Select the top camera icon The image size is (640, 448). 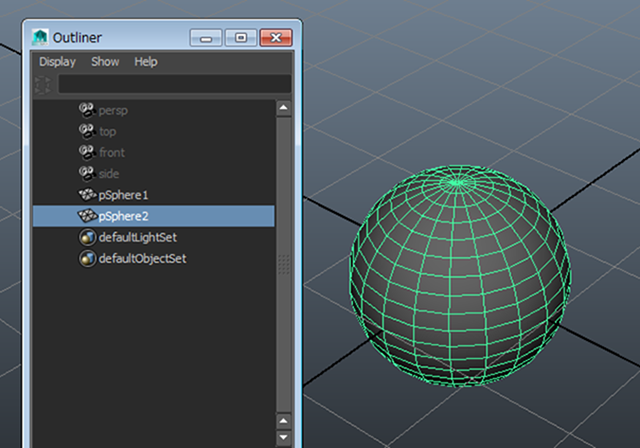coord(87,131)
